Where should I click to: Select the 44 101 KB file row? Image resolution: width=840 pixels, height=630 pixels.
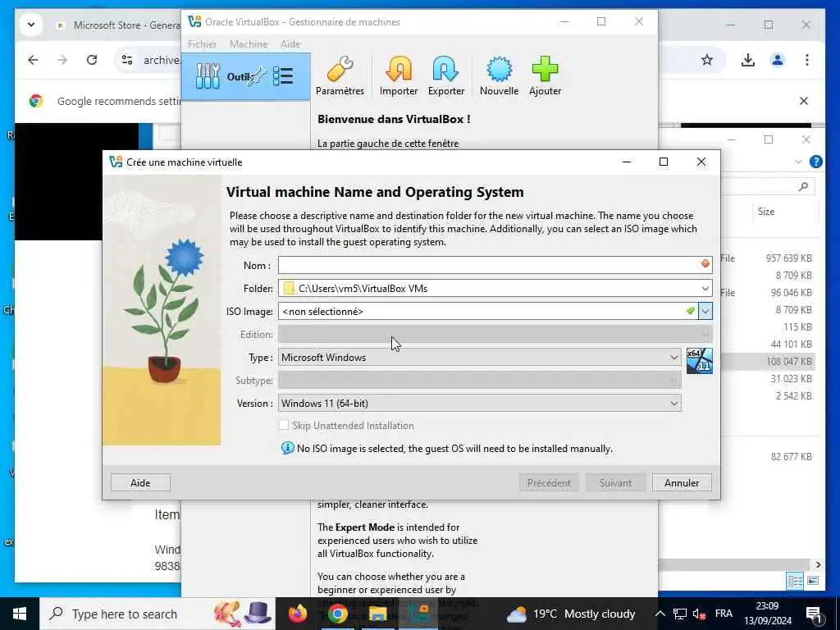(768, 345)
